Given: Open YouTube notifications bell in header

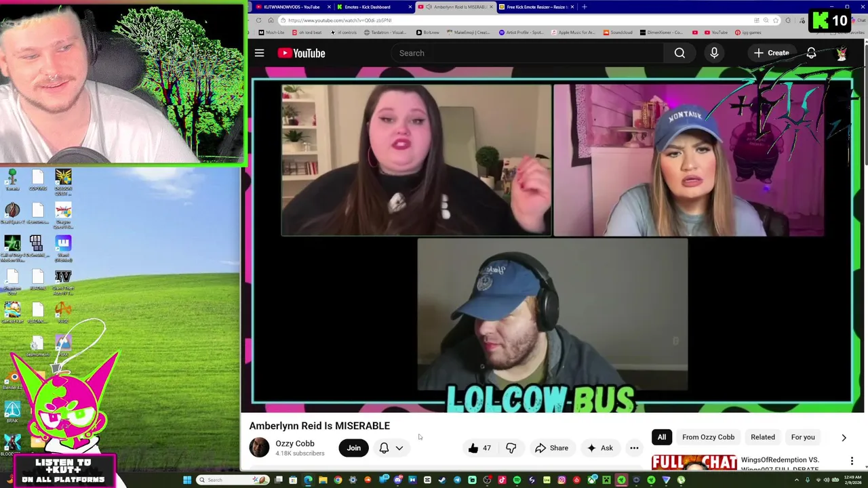Looking at the screenshot, I should click(811, 53).
